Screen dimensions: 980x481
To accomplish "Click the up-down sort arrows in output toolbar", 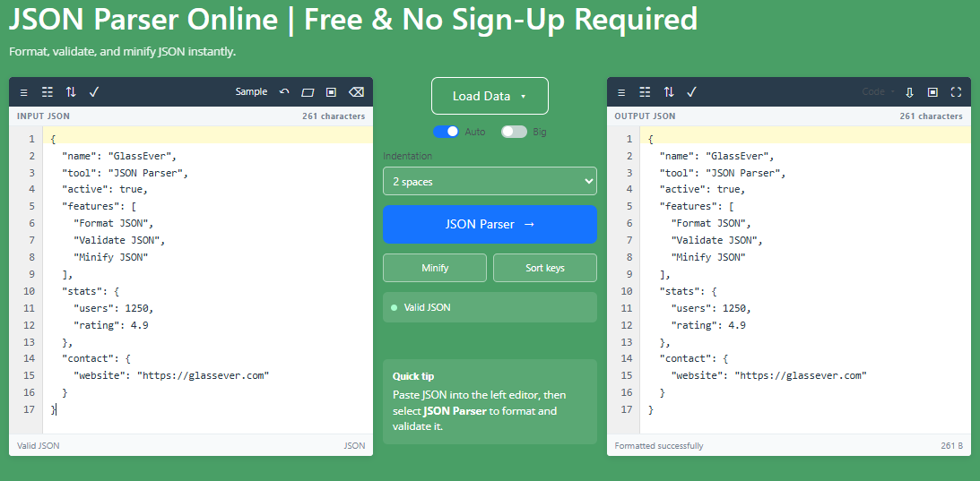I will 669,92.
